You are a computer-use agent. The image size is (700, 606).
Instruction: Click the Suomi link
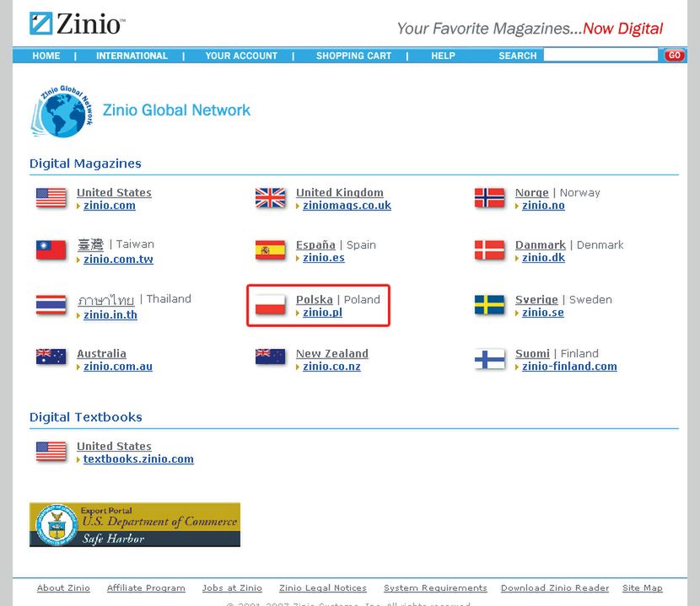[532, 353]
